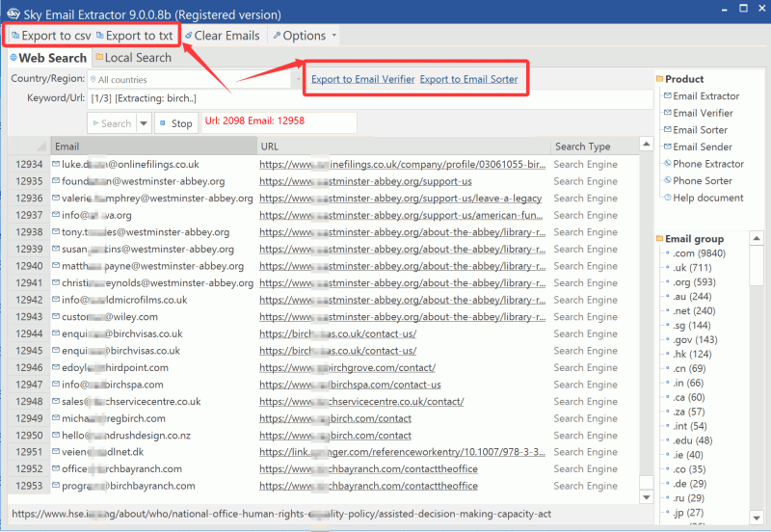Click the Keyword/Url input field
Viewport: 771px width, 532px height.
[370, 98]
